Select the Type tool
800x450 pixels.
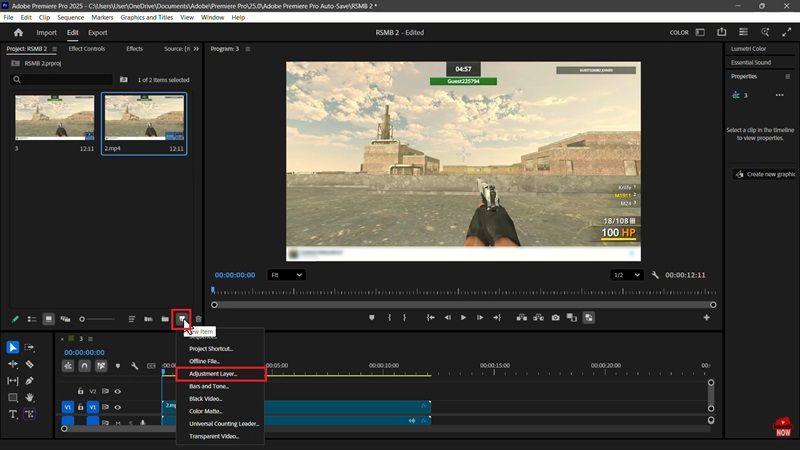pos(13,414)
